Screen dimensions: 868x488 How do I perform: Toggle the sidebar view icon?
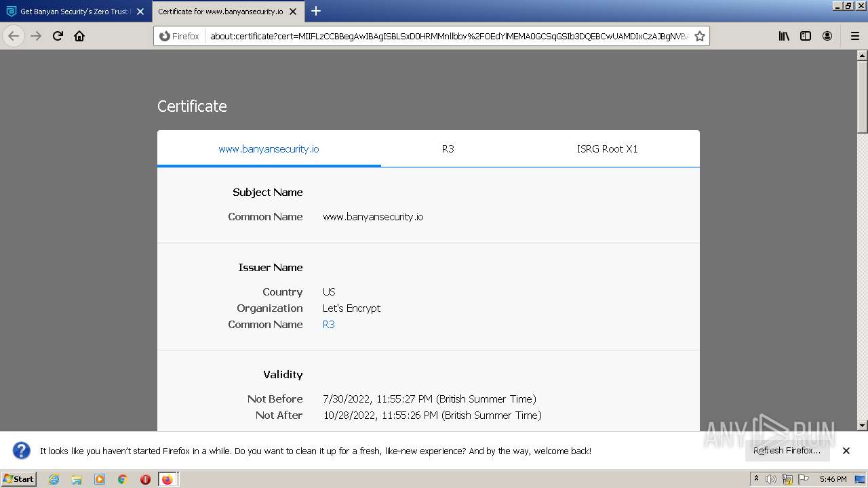click(806, 36)
